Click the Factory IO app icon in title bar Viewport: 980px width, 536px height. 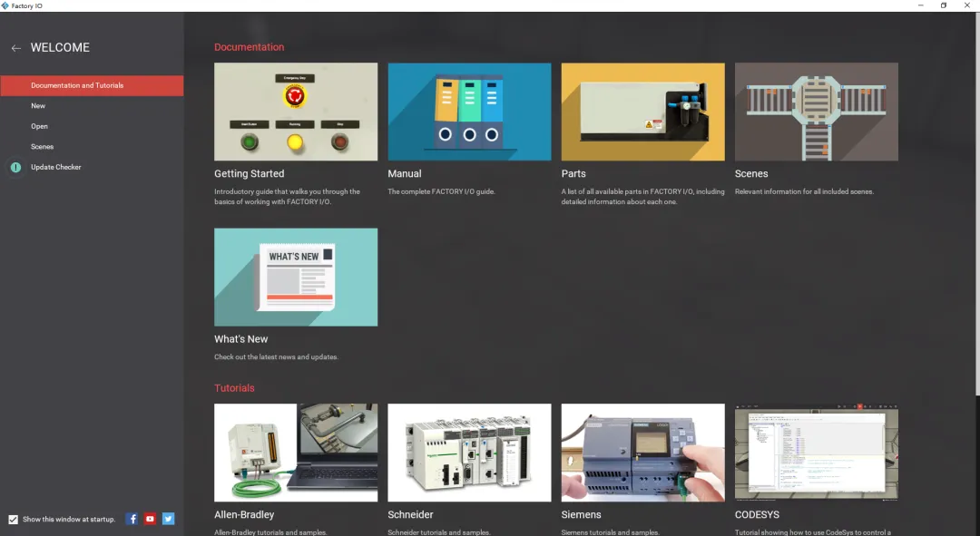[5, 5]
